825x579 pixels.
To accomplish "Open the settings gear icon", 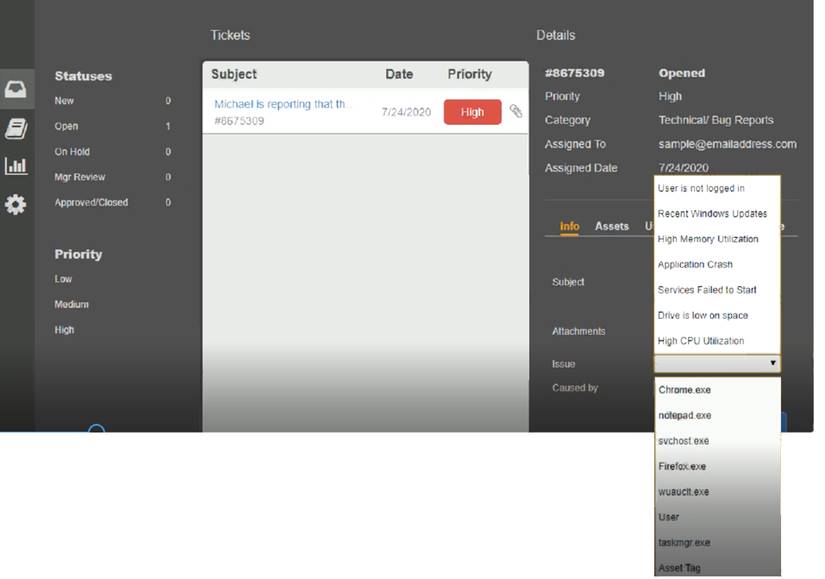I will tap(16, 205).
